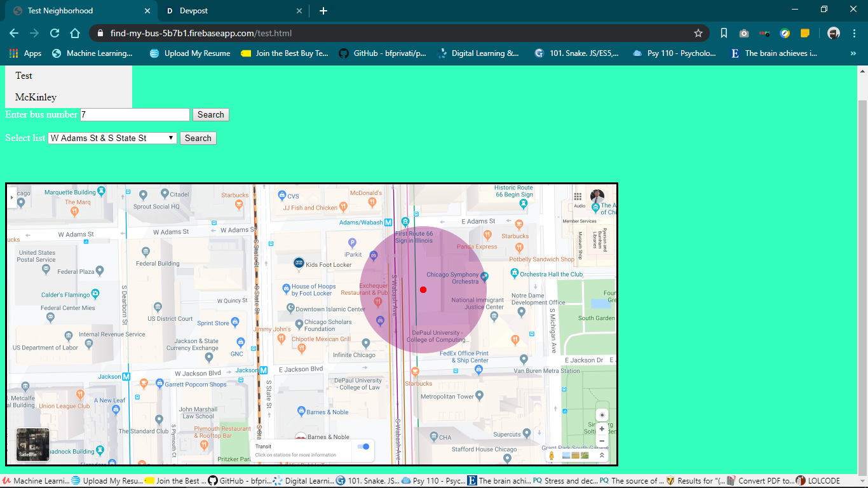Click the Chipotle Mexican Grill marker
The height and width of the screenshot is (488, 868).
click(x=302, y=348)
